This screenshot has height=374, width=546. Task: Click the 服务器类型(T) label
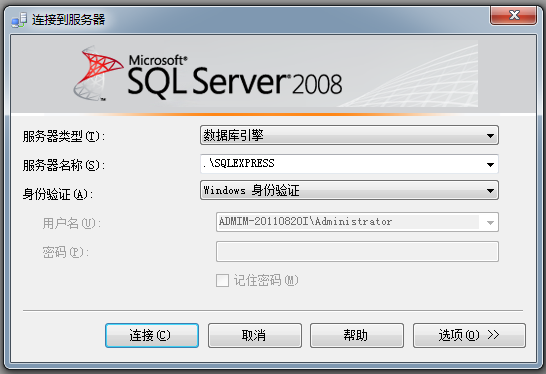(x=64, y=136)
